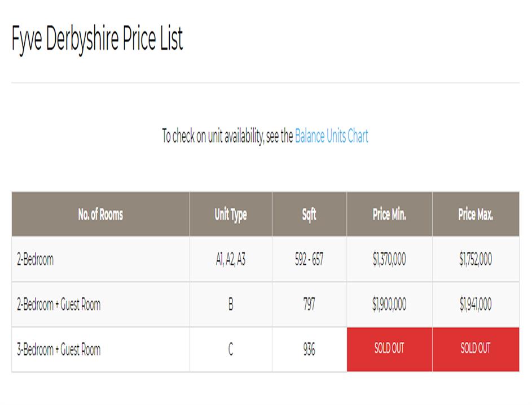This screenshot has height=405, width=532.
Task: Click the $1,370,000 minimum price cell
Action: point(389,259)
